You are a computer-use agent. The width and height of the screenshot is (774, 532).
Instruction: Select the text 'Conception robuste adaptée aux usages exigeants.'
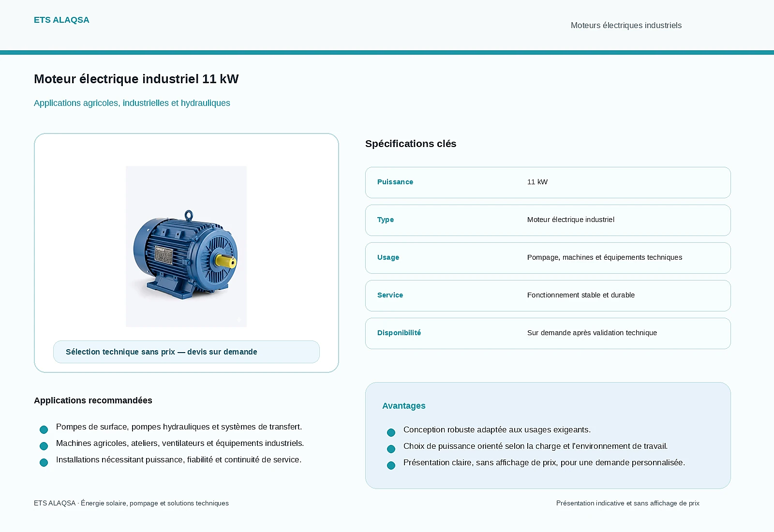point(497,429)
